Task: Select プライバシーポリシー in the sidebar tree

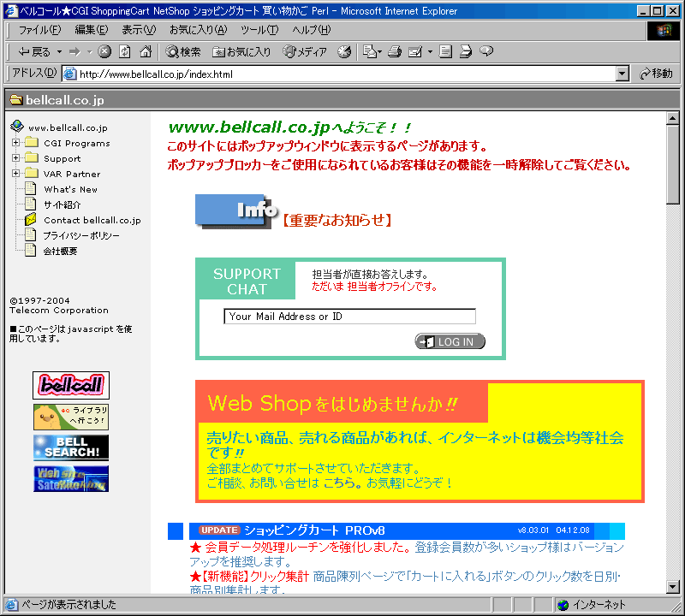Action: pos(81,236)
